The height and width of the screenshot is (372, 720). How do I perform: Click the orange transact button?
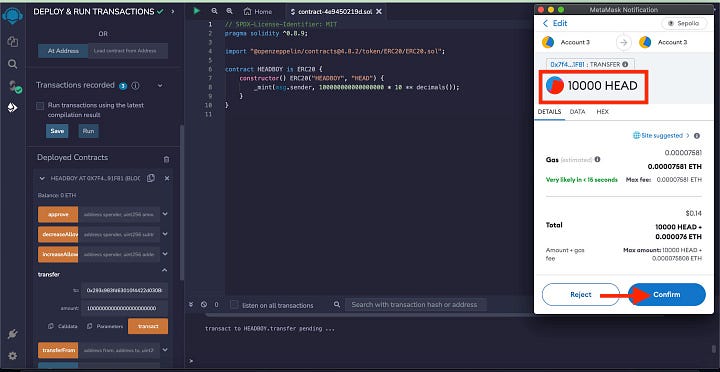148,326
